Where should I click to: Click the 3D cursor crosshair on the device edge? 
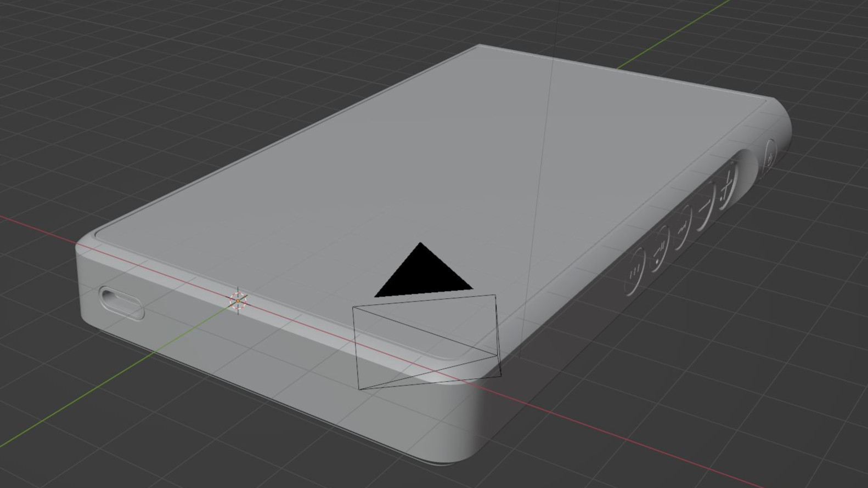tap(238, 300)
